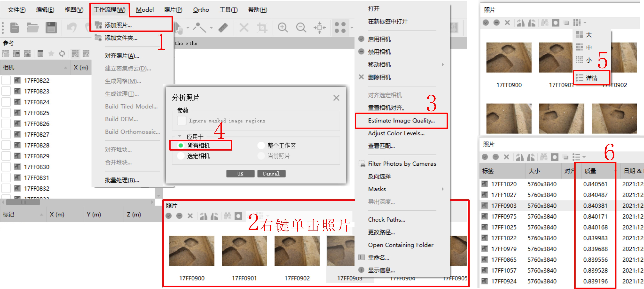Select the 选定相机 radio button

181,156
